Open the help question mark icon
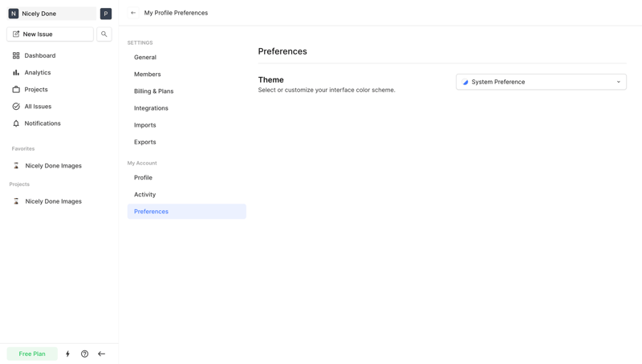 click(84, 354)
